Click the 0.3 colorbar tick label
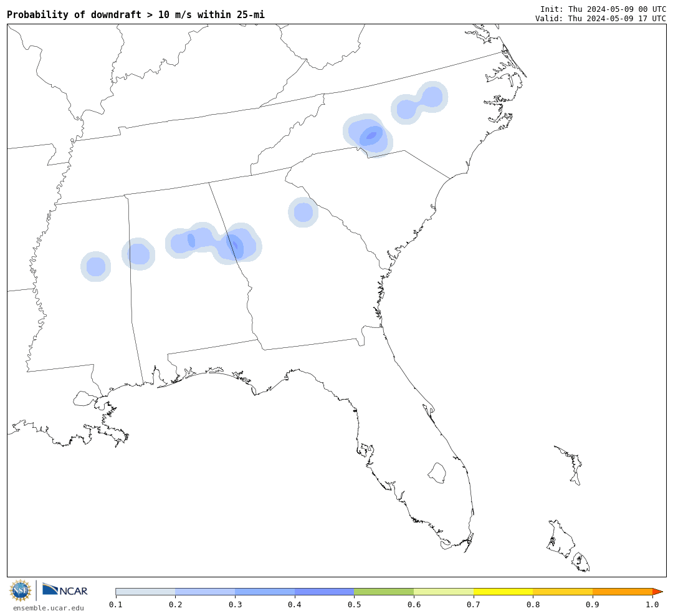Viewport: 673px width, 616px height. (235, 605)
